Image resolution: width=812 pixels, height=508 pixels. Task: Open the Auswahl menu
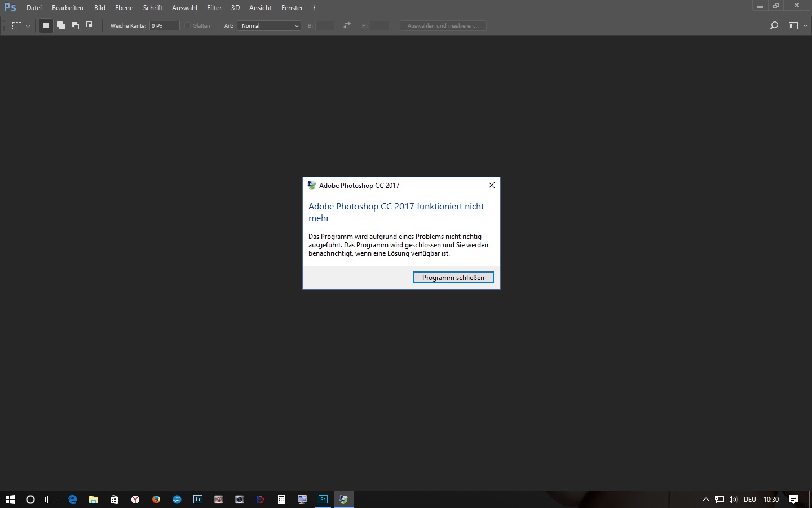click(x=184, y=8)
